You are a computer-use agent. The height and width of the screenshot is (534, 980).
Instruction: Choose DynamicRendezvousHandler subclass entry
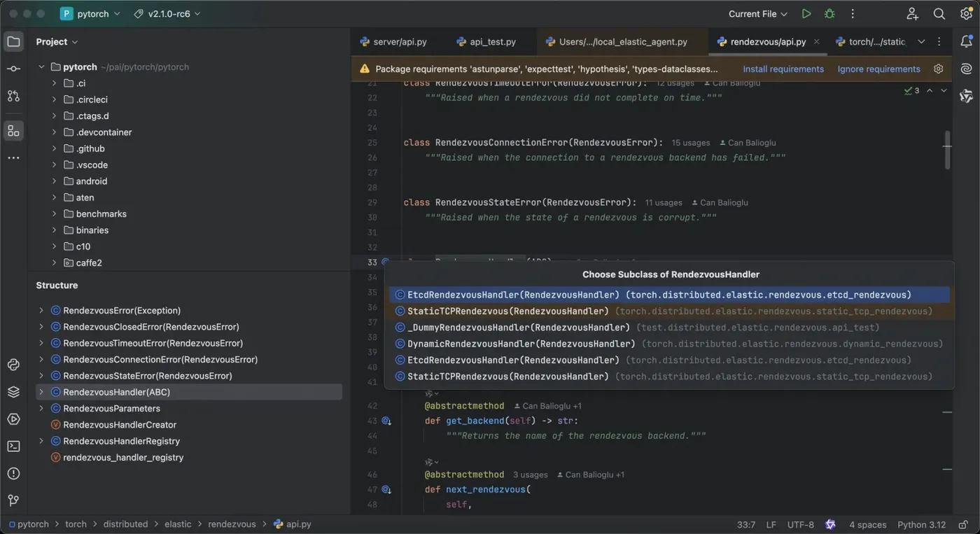point(670,344)
